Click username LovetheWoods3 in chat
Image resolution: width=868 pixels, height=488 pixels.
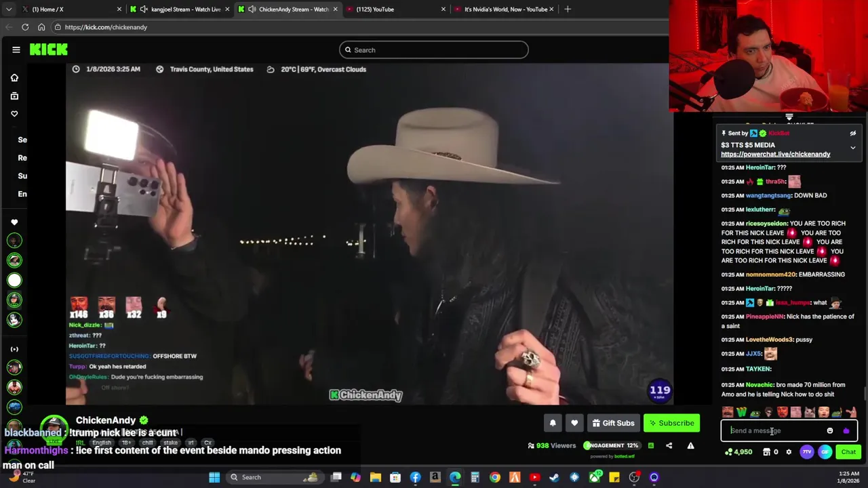click(x=769, y=340)
